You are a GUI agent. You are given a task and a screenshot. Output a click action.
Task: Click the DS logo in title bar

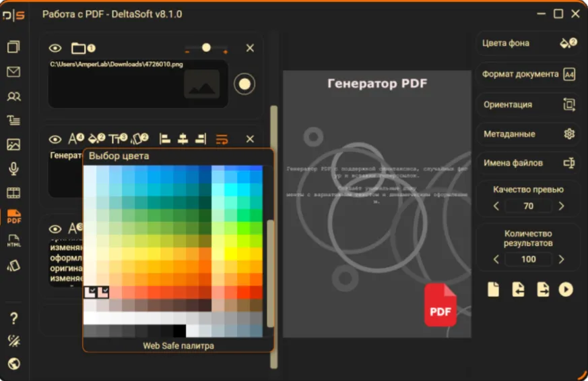click(x=14, y=16)
